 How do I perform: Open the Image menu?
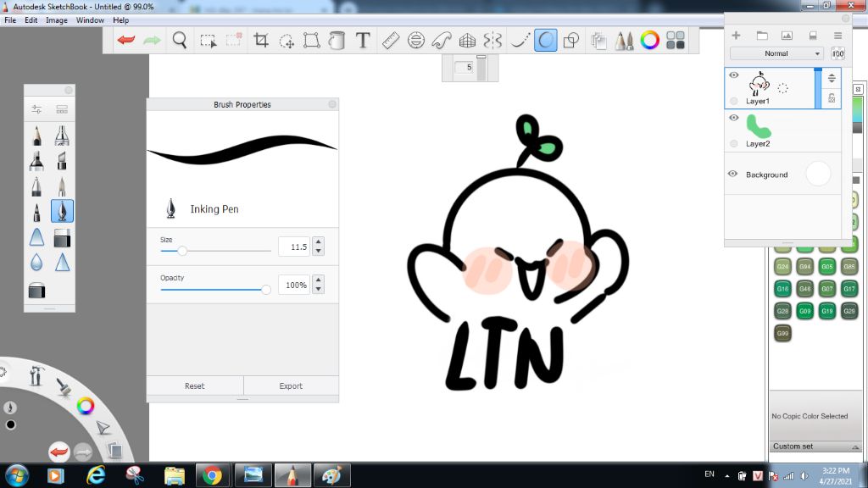click(x=57, y=20)
